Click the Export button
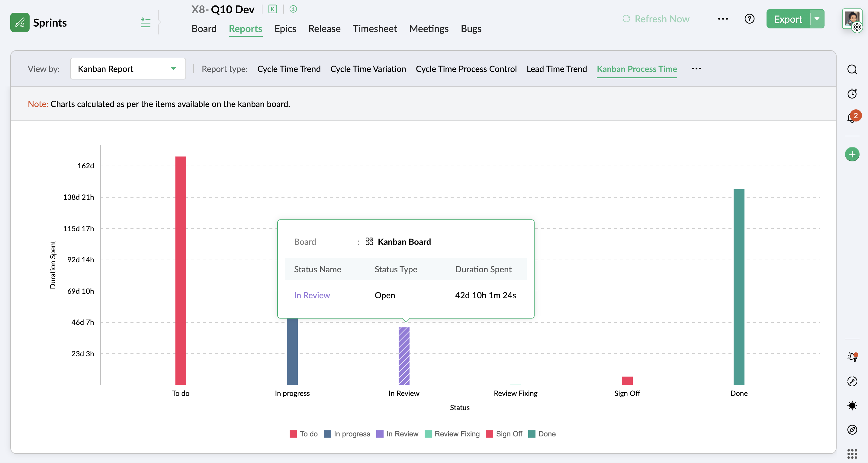868x463 pixels. [788, 19]
